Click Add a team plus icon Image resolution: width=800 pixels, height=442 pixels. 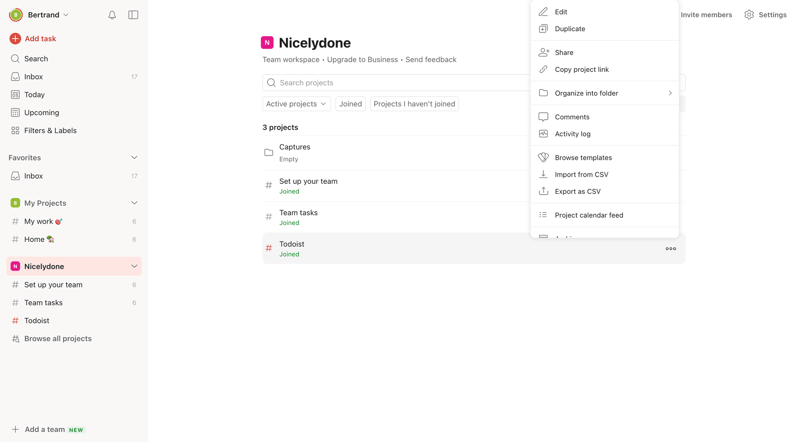click(15, 429)
